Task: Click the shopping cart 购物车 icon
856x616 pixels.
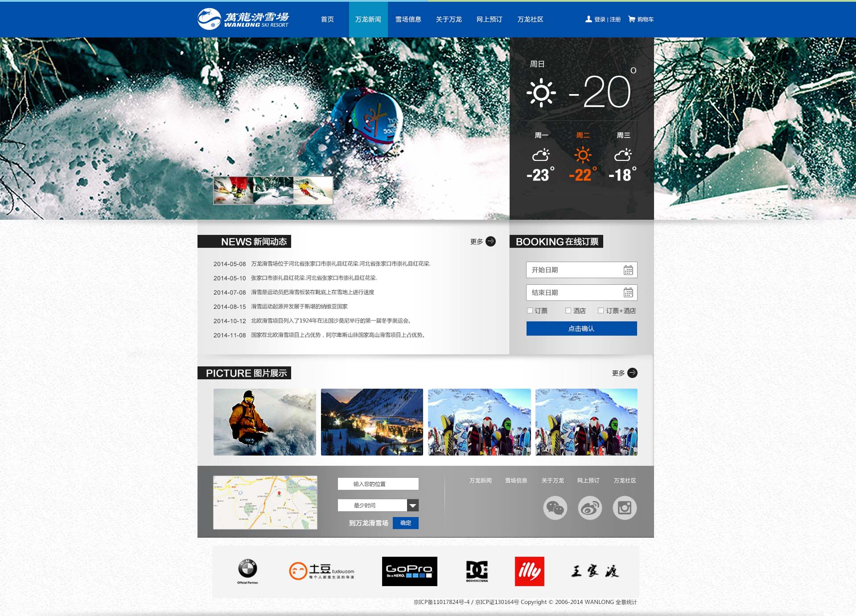Action: click(x=632, y=19)
